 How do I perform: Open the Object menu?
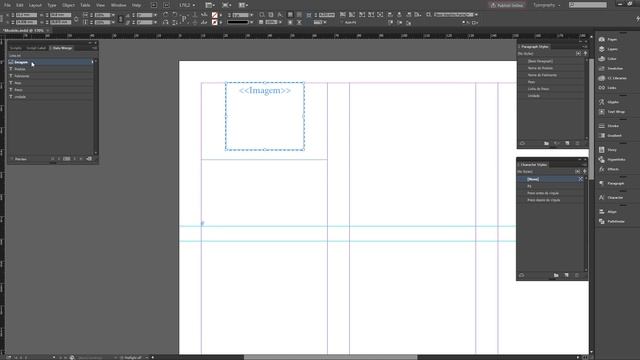point(68,5)
